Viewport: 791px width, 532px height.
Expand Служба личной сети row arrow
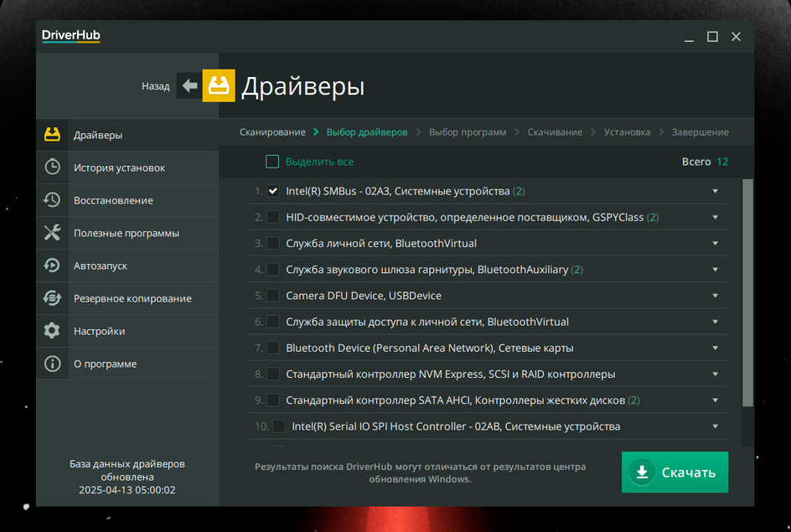click(x=715, y=244)
